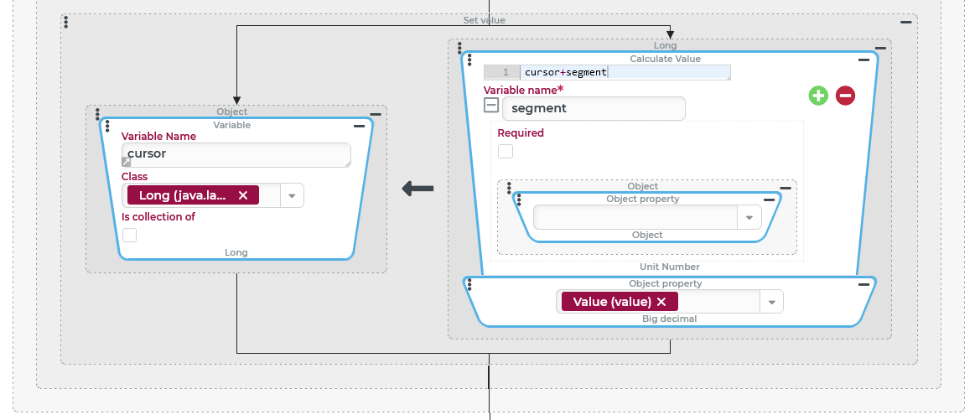
Task: Open drag handle of the Long container
Action: (x=459, y=48)
